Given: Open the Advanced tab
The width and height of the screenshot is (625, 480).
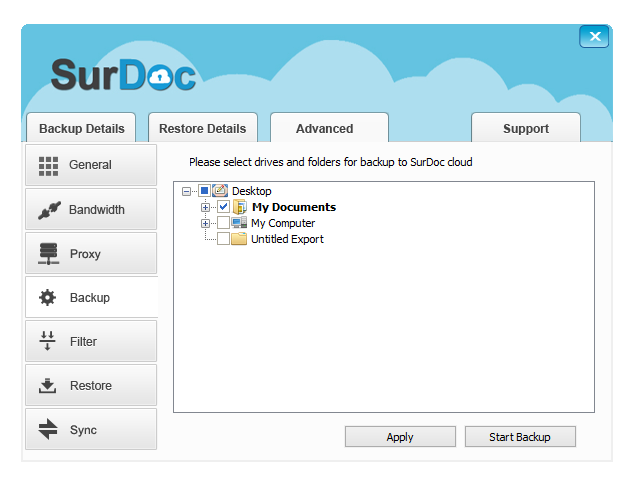Looking at the screenshot, I should 329,128.
